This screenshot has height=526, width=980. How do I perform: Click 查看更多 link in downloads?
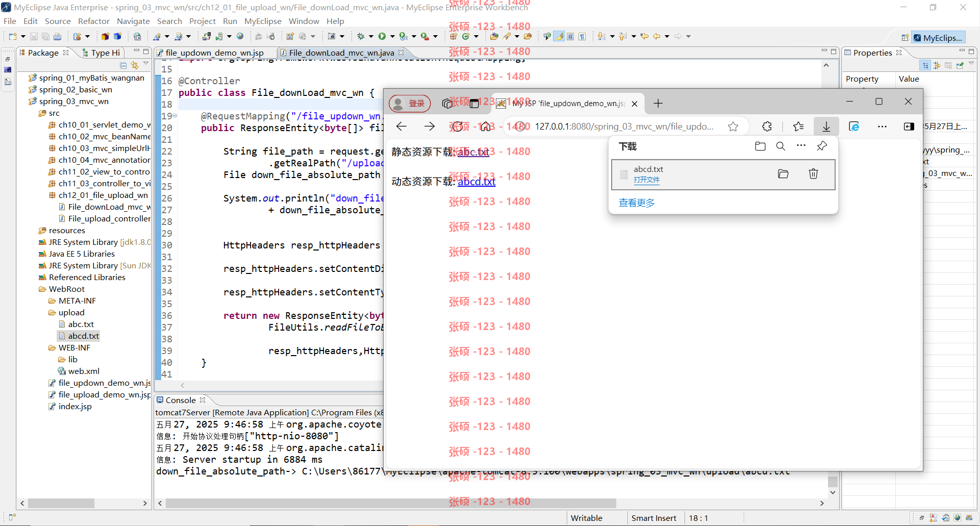point(637,203)
